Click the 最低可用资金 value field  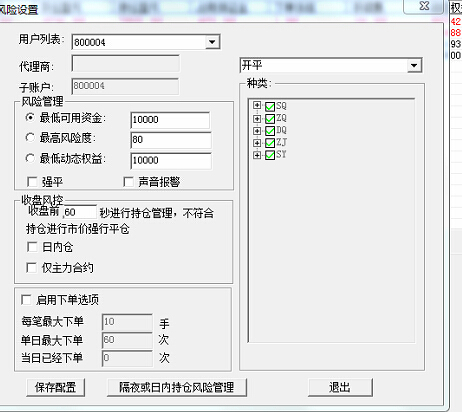coord(170,120)
